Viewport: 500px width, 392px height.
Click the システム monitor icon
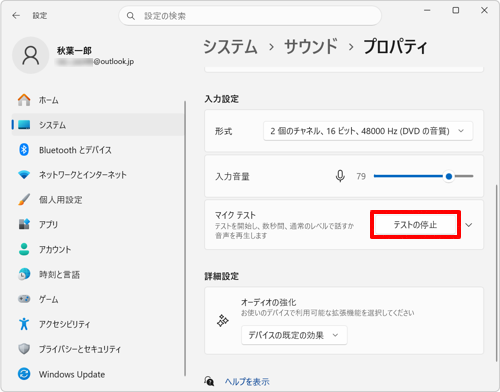[x=24, y=125]
